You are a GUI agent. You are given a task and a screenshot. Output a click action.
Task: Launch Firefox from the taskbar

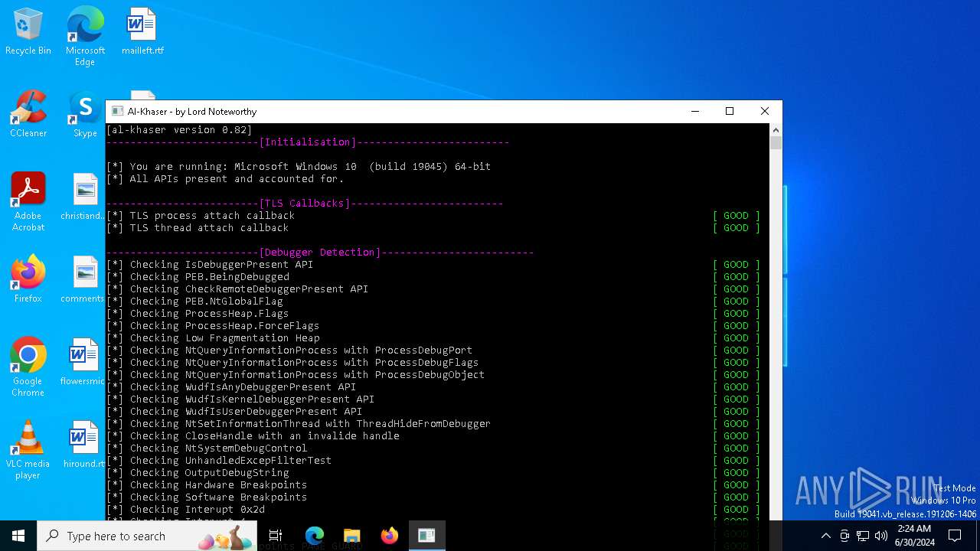390,536
